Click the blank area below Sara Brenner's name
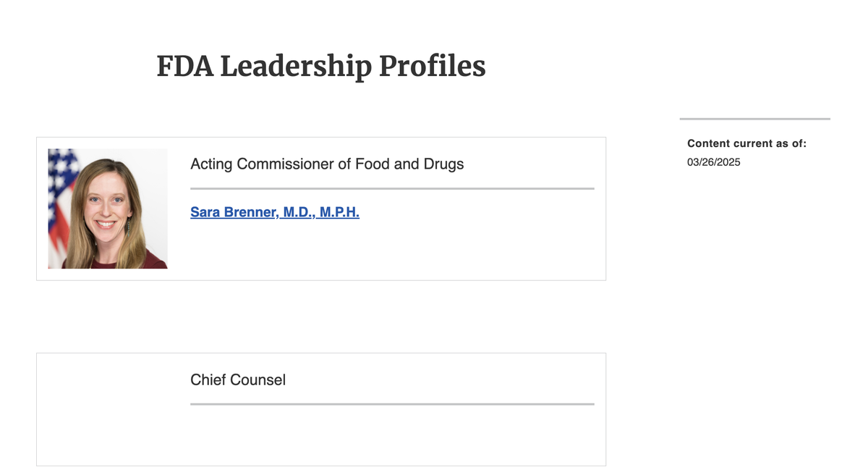Viewport: 868px width, 475px height. coord(392,248)
